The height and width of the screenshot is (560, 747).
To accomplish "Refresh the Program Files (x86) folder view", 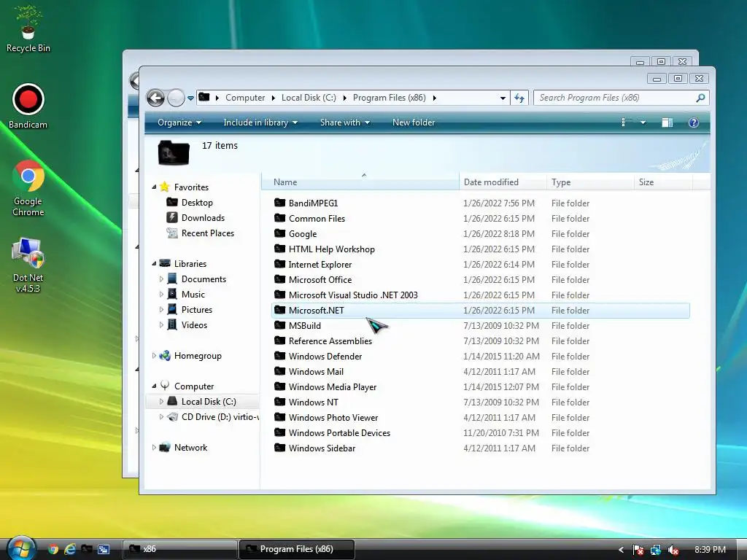I will (519, 98).
